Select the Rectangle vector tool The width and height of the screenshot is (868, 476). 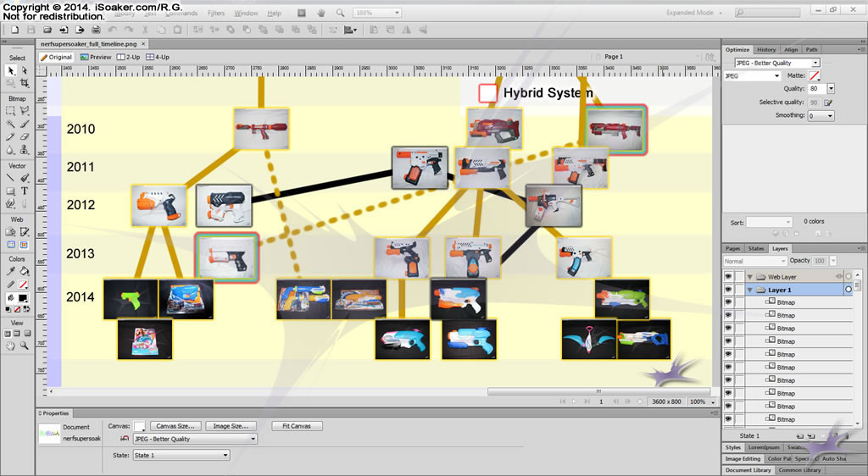pyautogui.click(x=10, y=191)
